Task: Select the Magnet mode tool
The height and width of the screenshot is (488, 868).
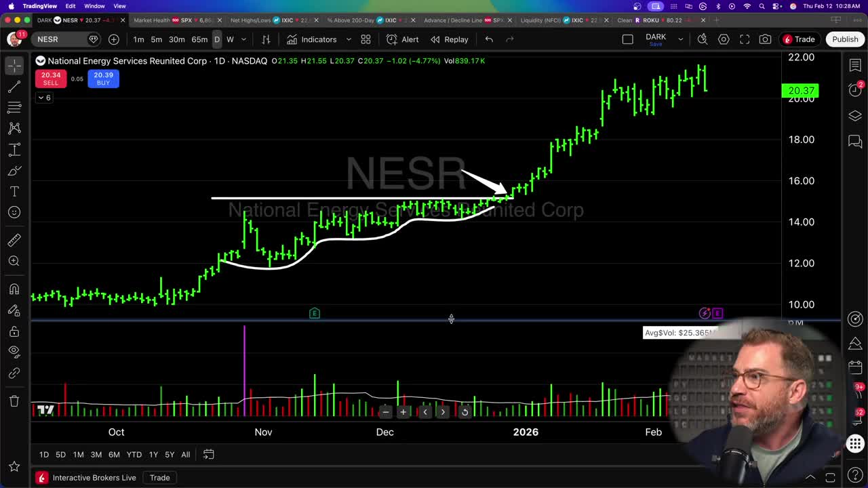Action: (x=14, y=289)
